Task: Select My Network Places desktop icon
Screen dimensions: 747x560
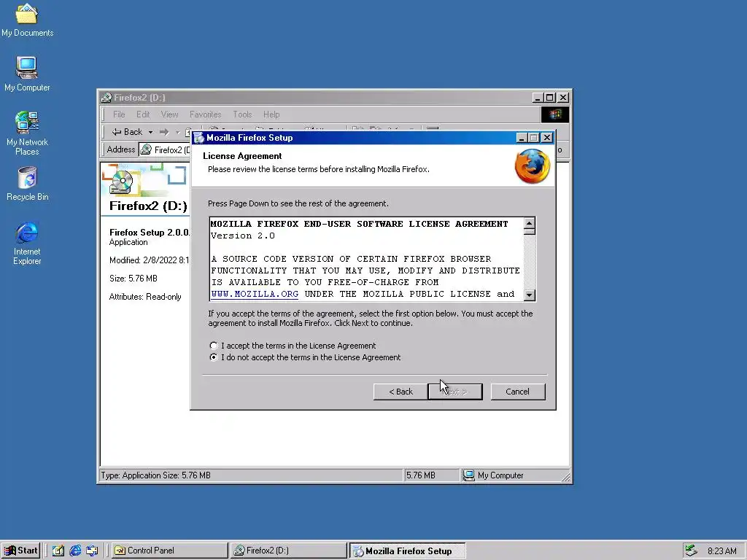Action: [27, 133]
